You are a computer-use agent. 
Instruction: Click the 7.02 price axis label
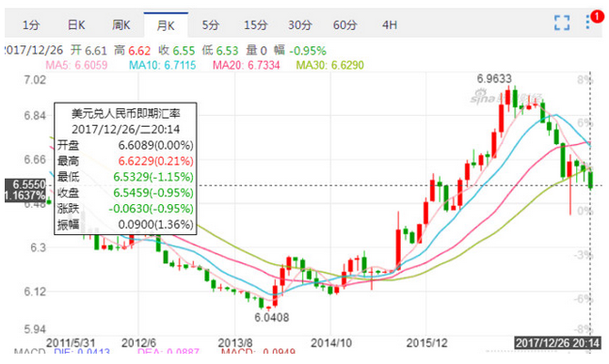(35, 80)
